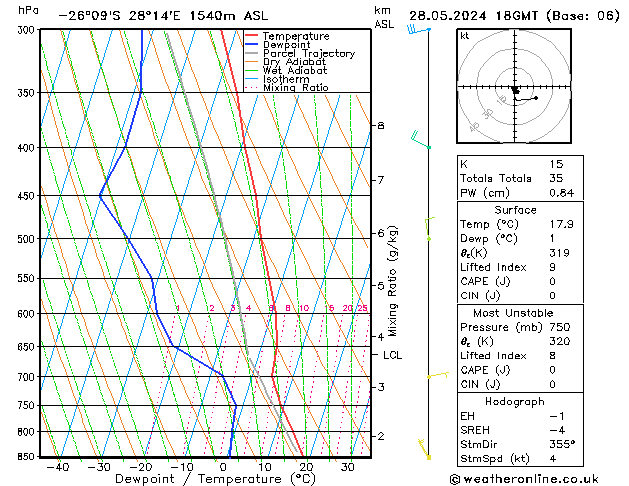
Task: Click the 'LCL' marker label
Action: [x=392, y=355]
